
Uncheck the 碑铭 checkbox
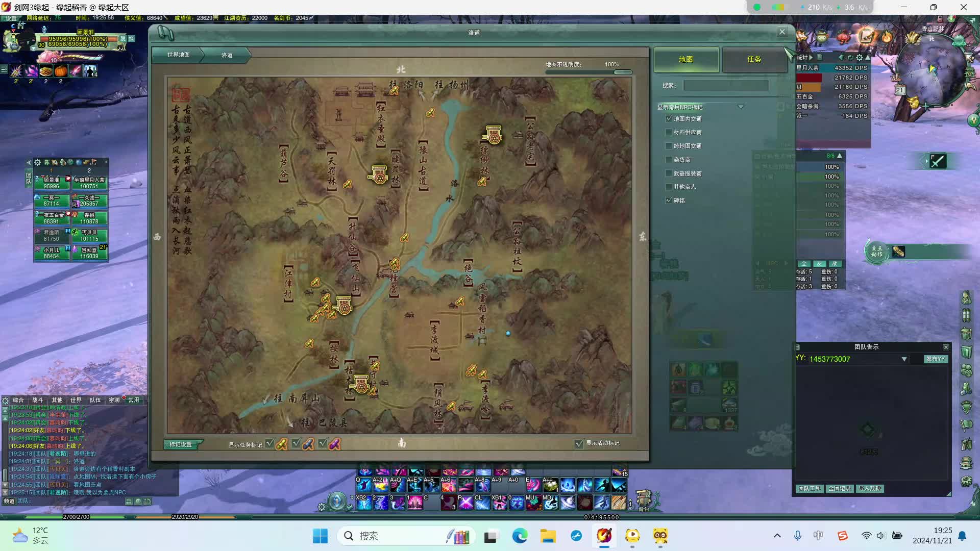pyautogui.click(x=669, y=201)
